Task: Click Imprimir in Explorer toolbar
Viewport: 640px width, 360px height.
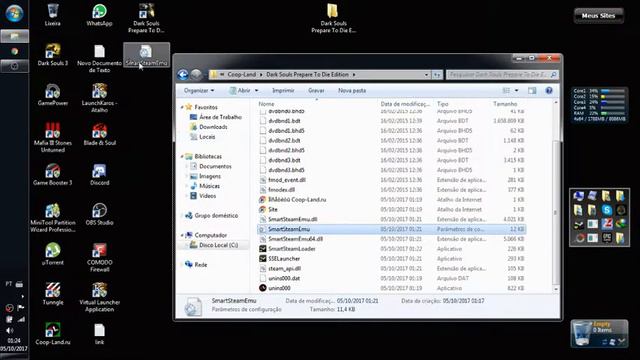Action: pyautogui.click(x=283, y=91)
